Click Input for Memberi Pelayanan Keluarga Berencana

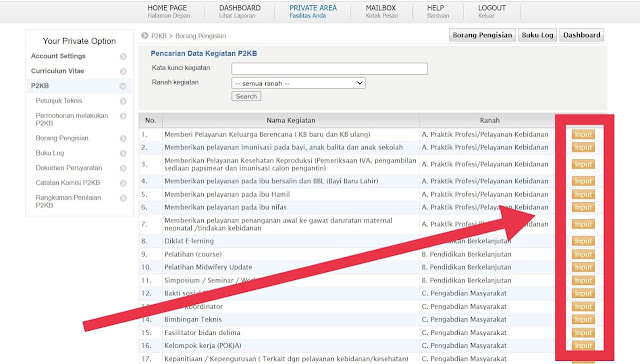pos(583,134)
